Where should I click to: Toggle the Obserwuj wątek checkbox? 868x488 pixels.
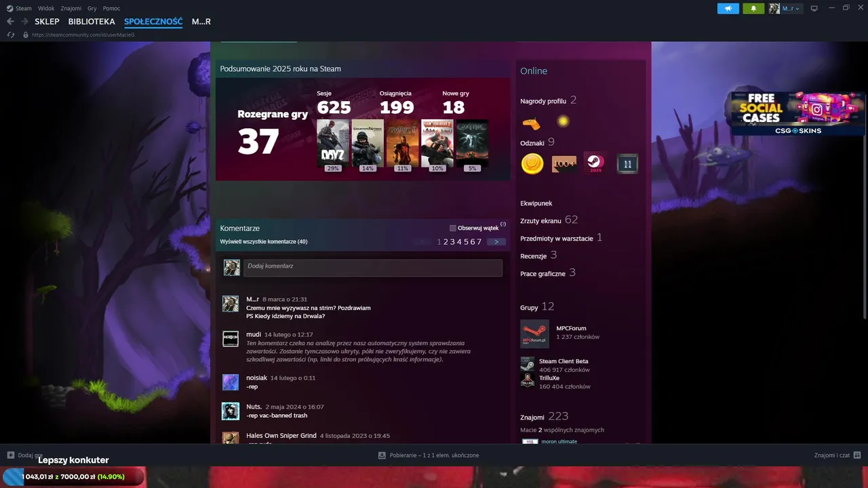point(453,228)
